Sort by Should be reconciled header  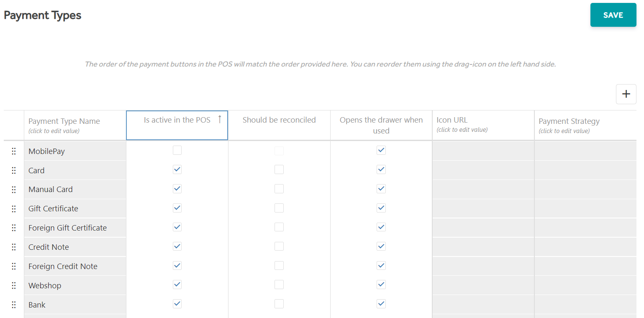(x=279, y=125)
